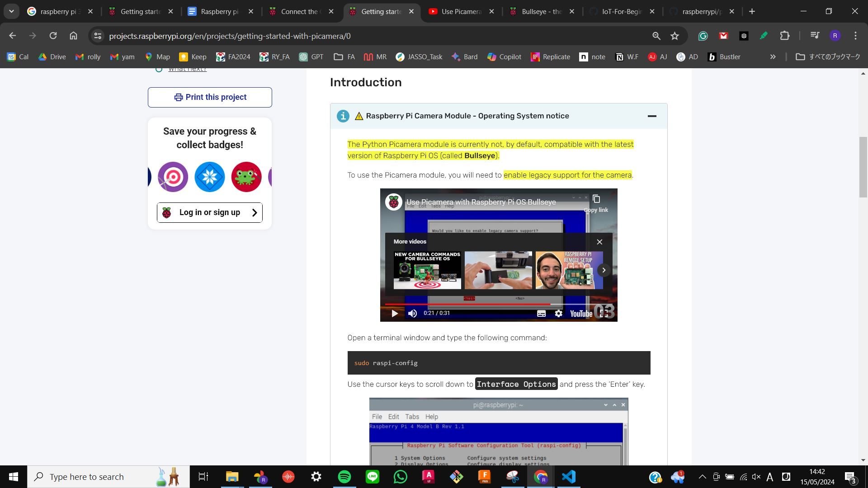
Task: Open New Camera Commands for Bullseye thumbnail
Action: tap(427, 270)
